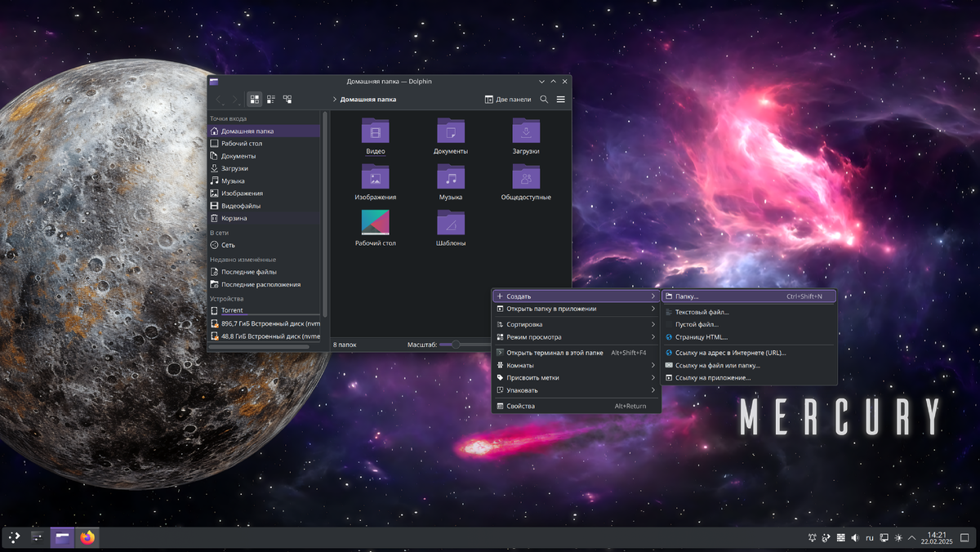The width and height of the screenshot is (980, 552).
Task: Open the 48,8 ГиБ built-in disk
Action: tap(265, 336)
